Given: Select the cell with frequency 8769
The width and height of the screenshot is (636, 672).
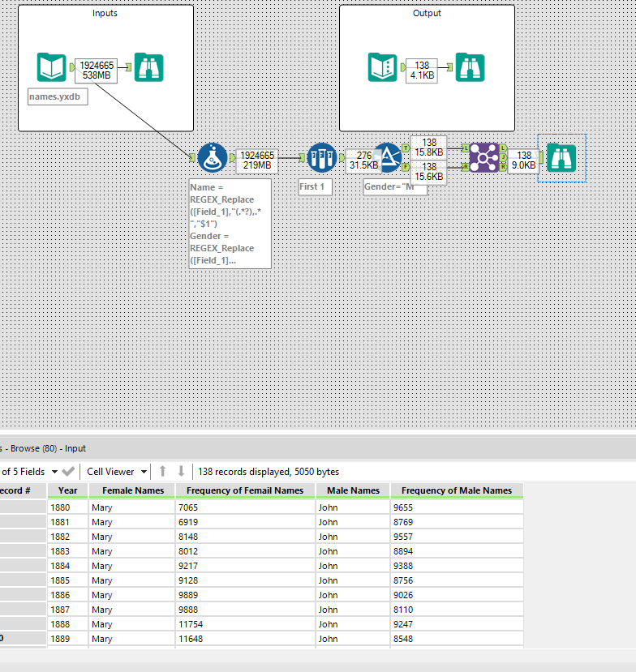Looking at the screenshot, I should pos(457,522).
